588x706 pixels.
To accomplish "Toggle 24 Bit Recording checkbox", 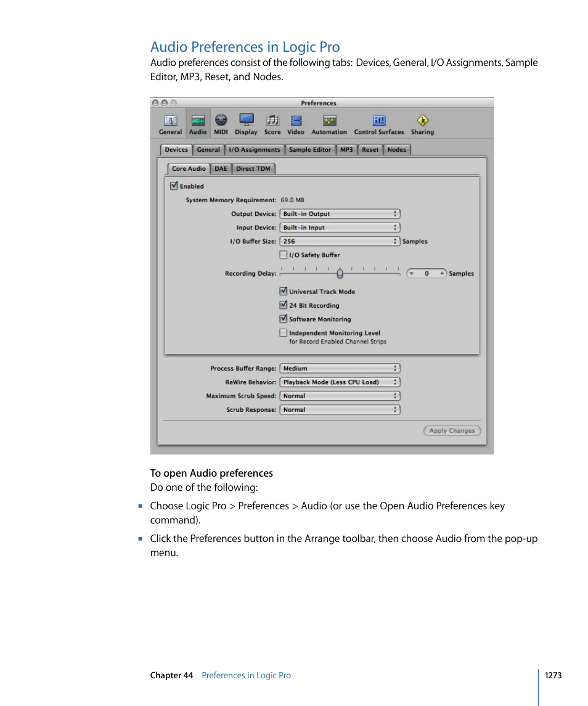I will click(x=283, y=305).
